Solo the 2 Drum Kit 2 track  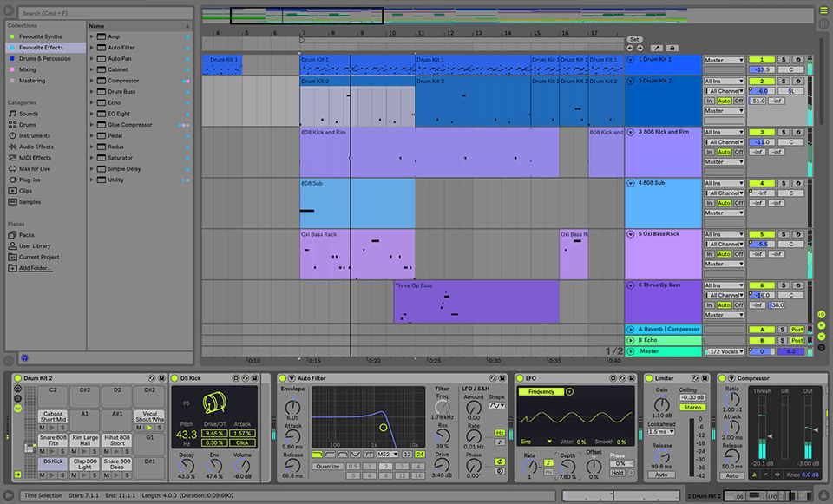pyautogui.click(x=783, y=81)
